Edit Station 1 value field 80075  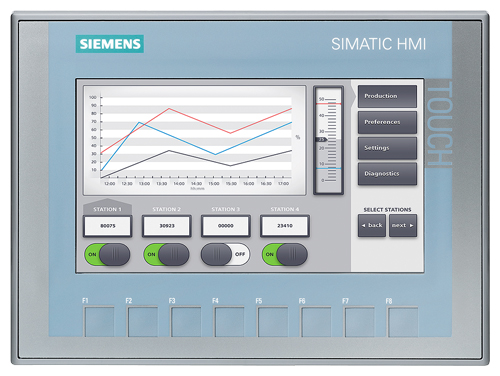pyautogui.click(x=107, y=226)
